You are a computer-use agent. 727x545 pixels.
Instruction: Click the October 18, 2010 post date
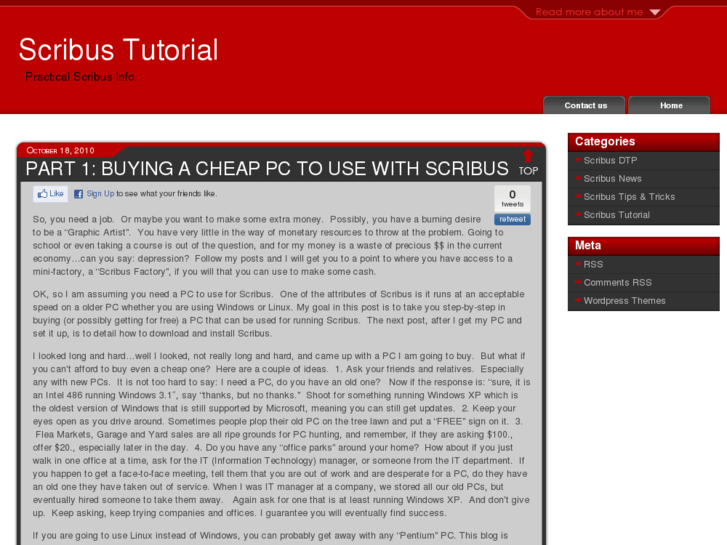pos(60,150)
